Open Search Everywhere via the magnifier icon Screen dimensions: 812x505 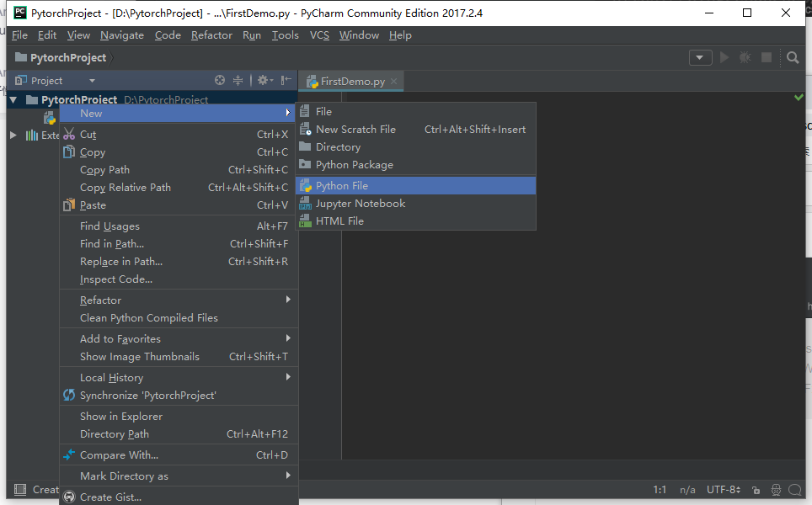point(793,57)
